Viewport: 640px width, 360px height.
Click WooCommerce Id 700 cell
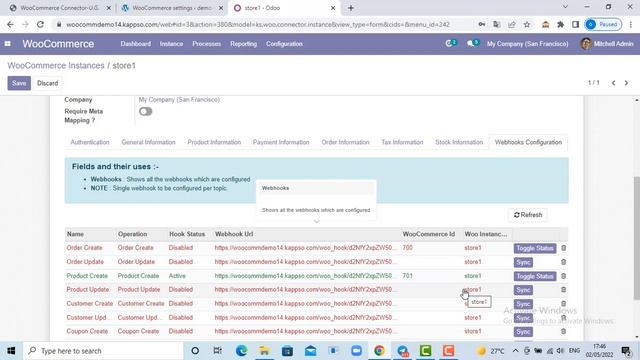pyautogui.click(x=407, y=248)
